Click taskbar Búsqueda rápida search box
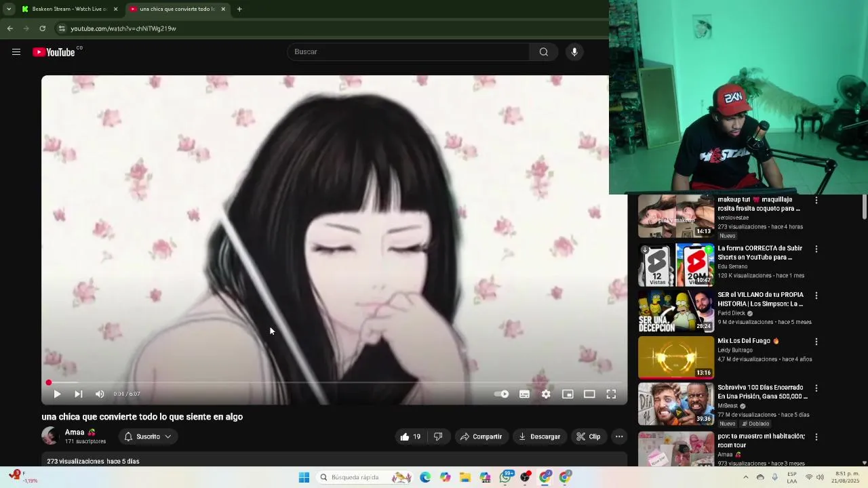This screenshot has height=488, width=868. (x=365, y=477)
